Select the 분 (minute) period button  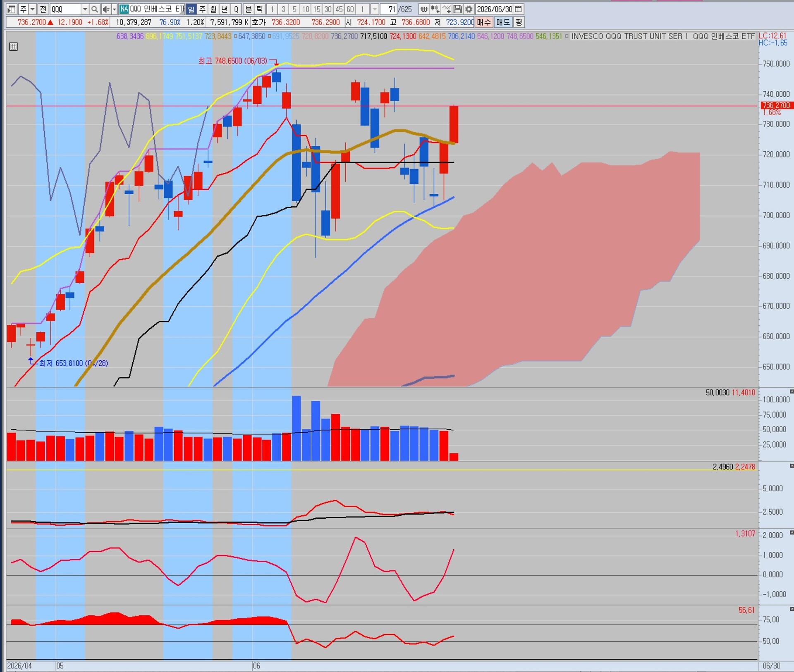point(249,9)
